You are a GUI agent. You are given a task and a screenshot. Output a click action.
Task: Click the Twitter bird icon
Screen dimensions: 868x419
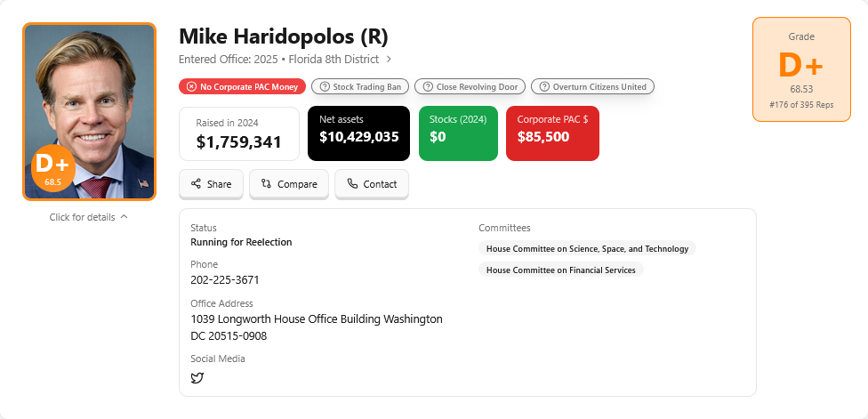pyautogui.click(x=197, y=378)
